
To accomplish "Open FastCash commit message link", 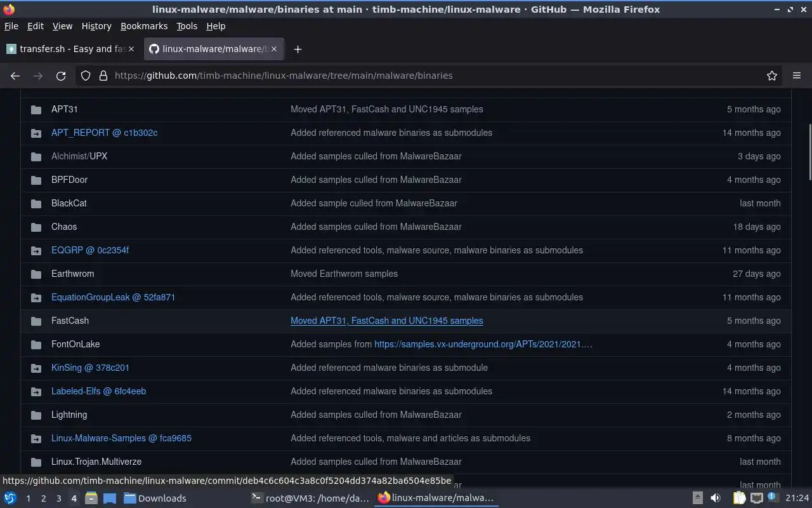I will point(386,321).
